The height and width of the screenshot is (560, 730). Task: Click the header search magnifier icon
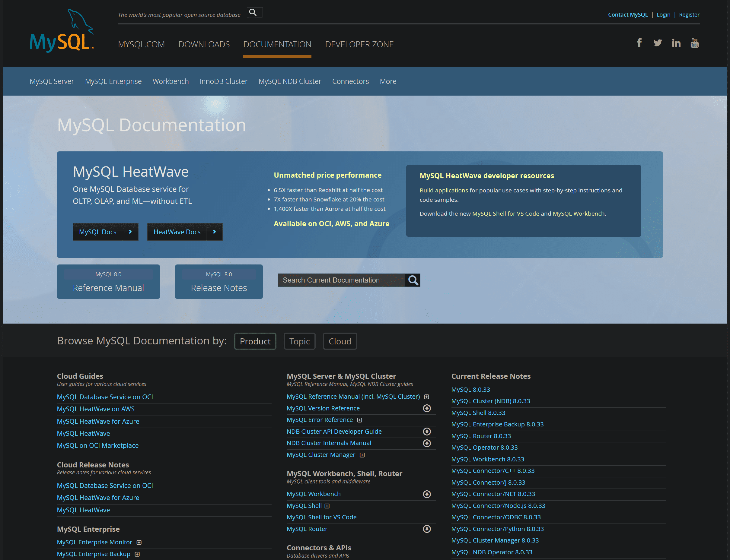coord(253,13)
